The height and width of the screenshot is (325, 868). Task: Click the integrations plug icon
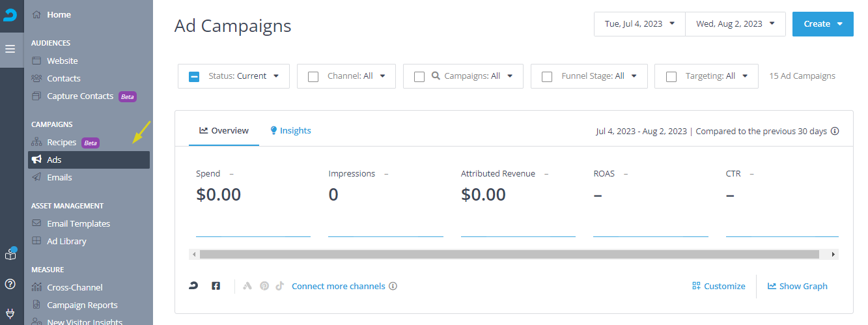[10, 313]
